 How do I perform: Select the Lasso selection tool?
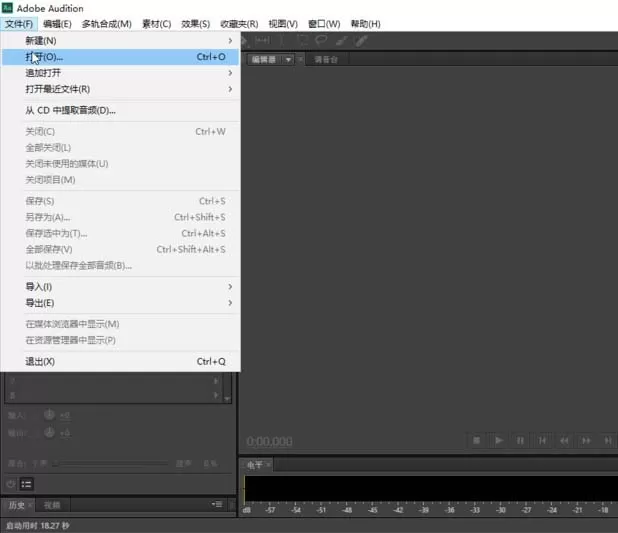pyautogui.click(x=322, y=40)
